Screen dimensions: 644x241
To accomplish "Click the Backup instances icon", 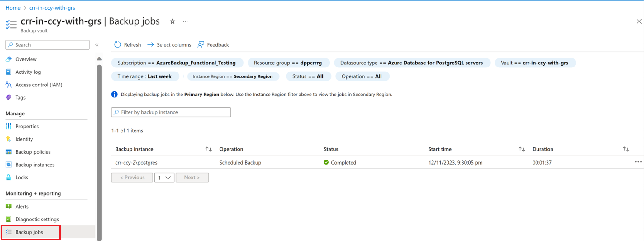I will click(x=9, y=165).
